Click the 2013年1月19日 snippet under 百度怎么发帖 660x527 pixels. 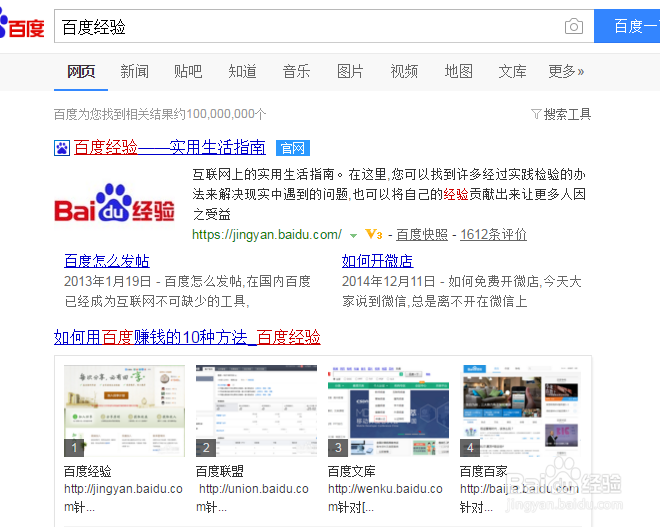187,291
